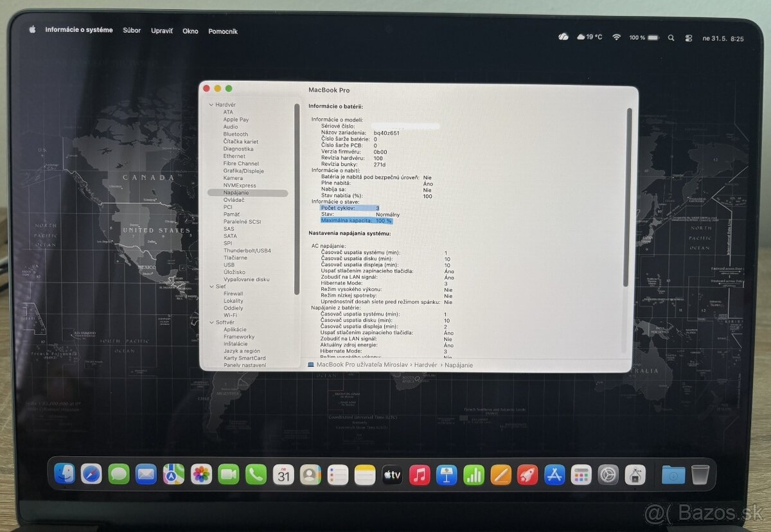Open Control Center in menu bar

(689, 38)
